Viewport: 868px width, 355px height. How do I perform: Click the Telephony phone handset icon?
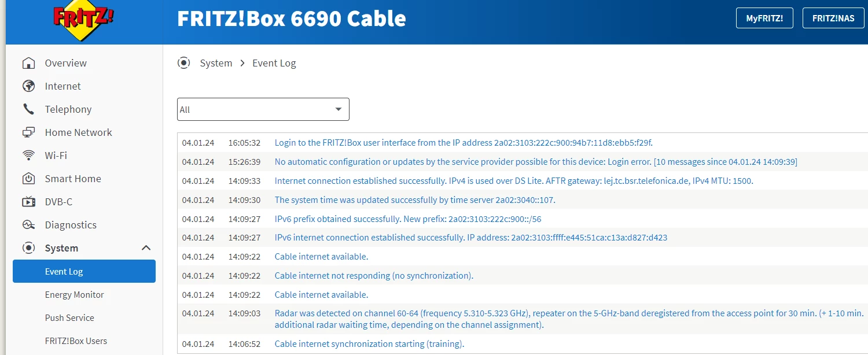(28, 109)
